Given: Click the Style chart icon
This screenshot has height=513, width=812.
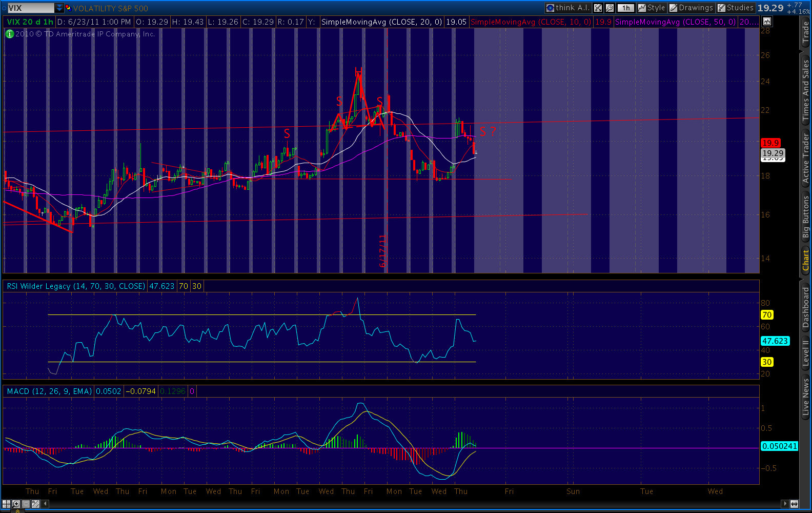Looking at the screenshot, I should tap(642, 8).
